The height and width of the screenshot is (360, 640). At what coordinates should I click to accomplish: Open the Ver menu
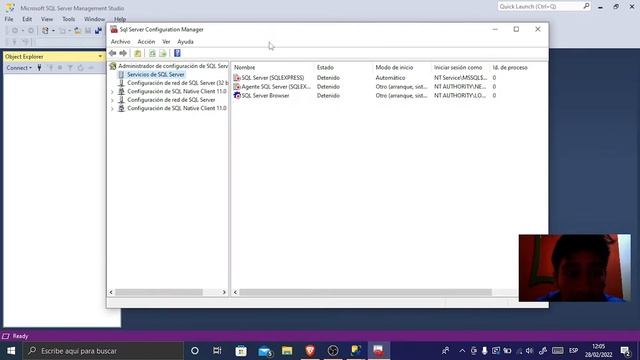tap(166, 42)
